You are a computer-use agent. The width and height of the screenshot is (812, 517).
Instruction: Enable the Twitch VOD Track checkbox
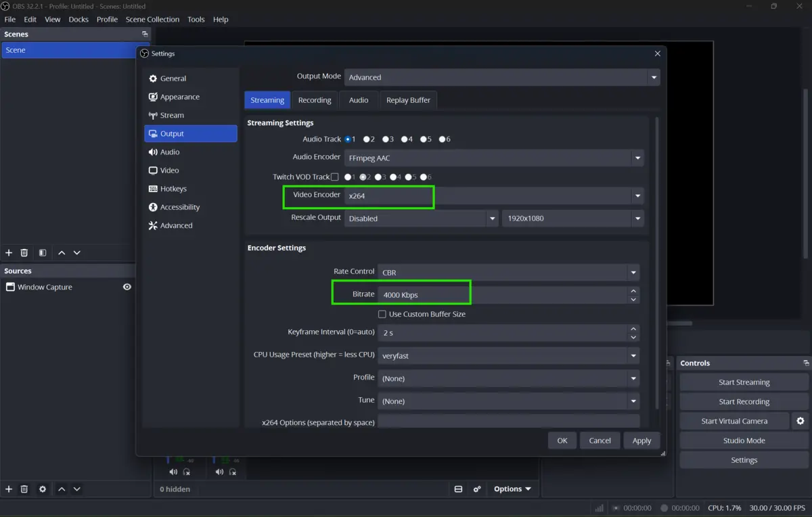[334, 177]
